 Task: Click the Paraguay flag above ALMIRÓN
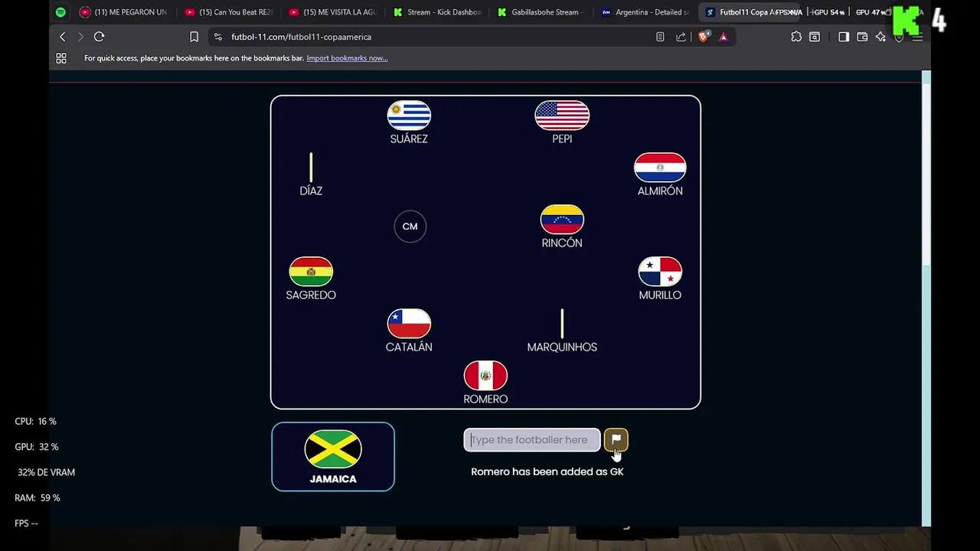click(x=660, y=168)
